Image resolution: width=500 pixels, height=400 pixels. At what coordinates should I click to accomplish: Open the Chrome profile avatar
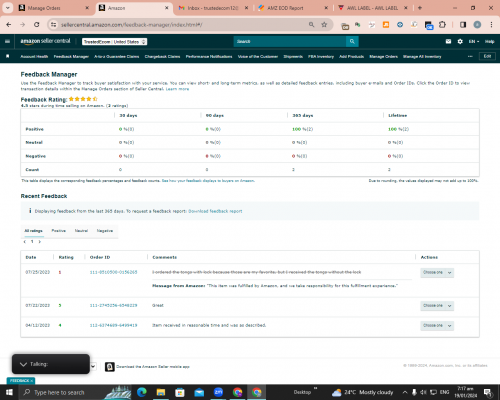click(x=477, y=25)
